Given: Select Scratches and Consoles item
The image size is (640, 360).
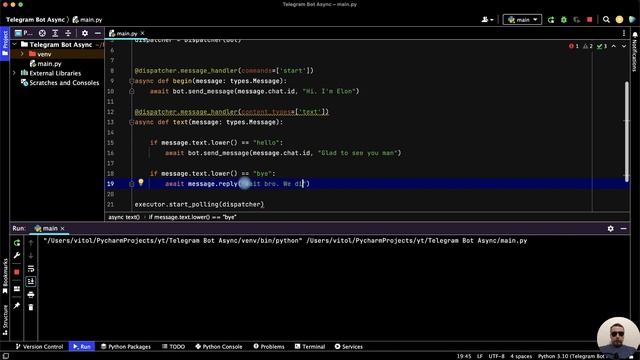Looking at the screenshot, I should tap(60, 83).
